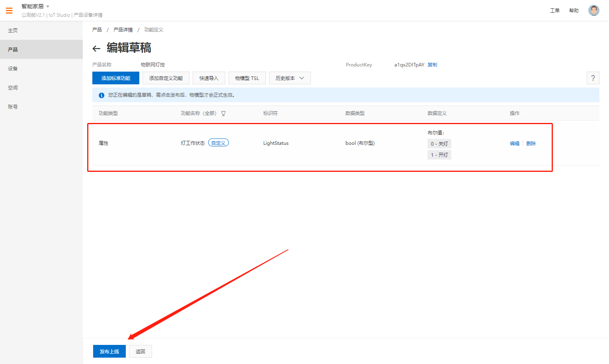The width and height of the screenshot is (609, 364).
Task: Open 空间 in sidebar
Action: click(41, 88)
